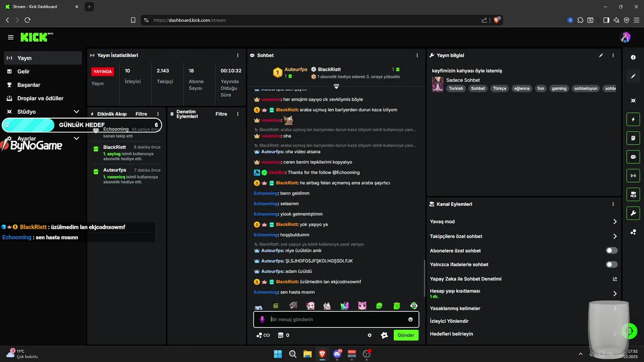
Task: Open Brave extensions puzzle icon
Action: (580, 20)
